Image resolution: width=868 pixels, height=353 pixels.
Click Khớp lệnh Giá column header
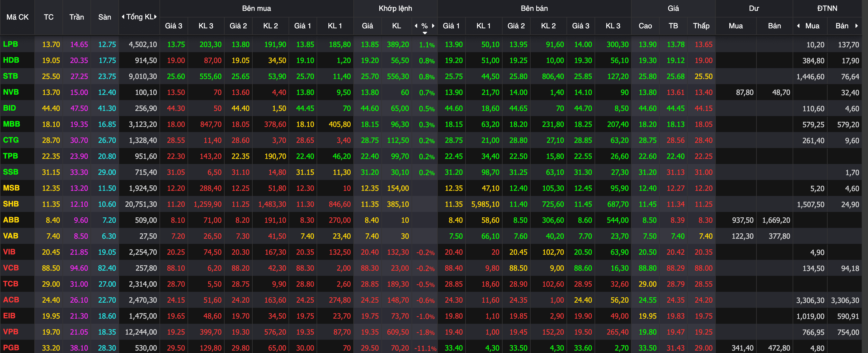pyautogui.click(x=367, y=26)
